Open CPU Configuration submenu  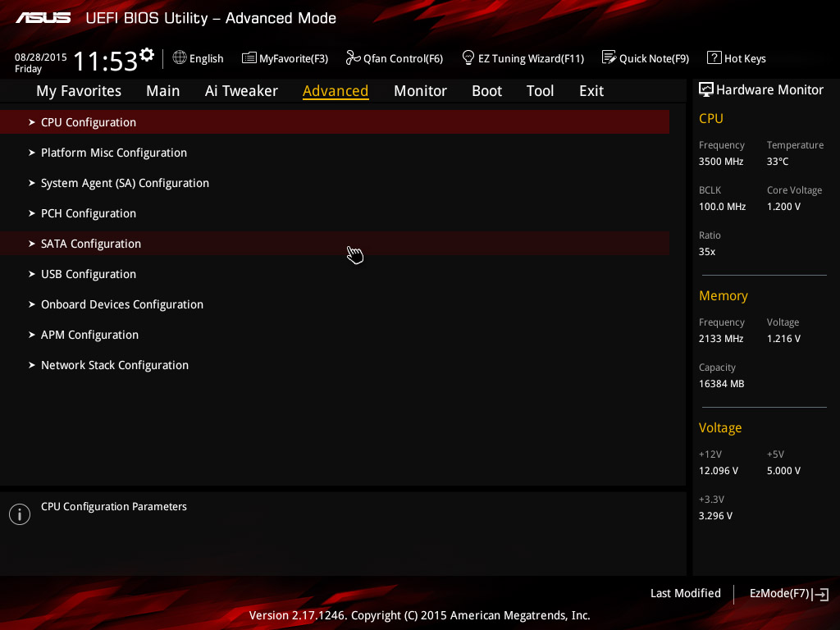[x=335, y=122]
